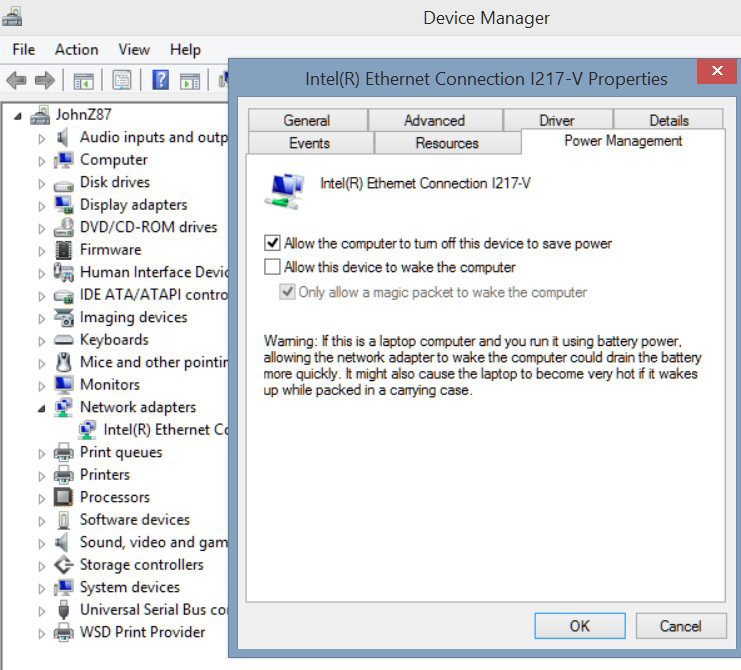Click the Back arrow toolbar icon
Viewport: 741px width, 670px height.
pos(17,80)
